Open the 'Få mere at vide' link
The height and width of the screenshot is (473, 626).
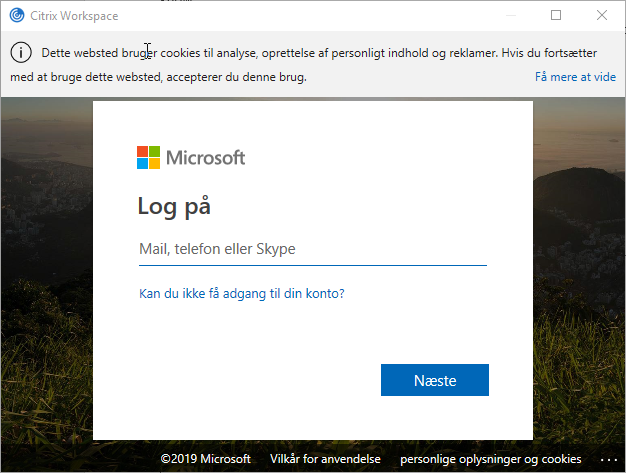pyautogui.click(x=575, y=77)
